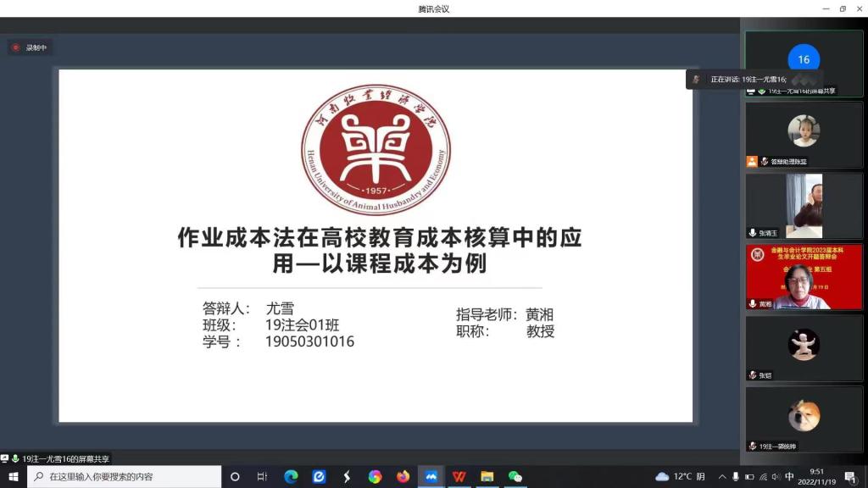Open the taskbar clock and date
Viewport: 868px width, 488px height.
(816, 477)
